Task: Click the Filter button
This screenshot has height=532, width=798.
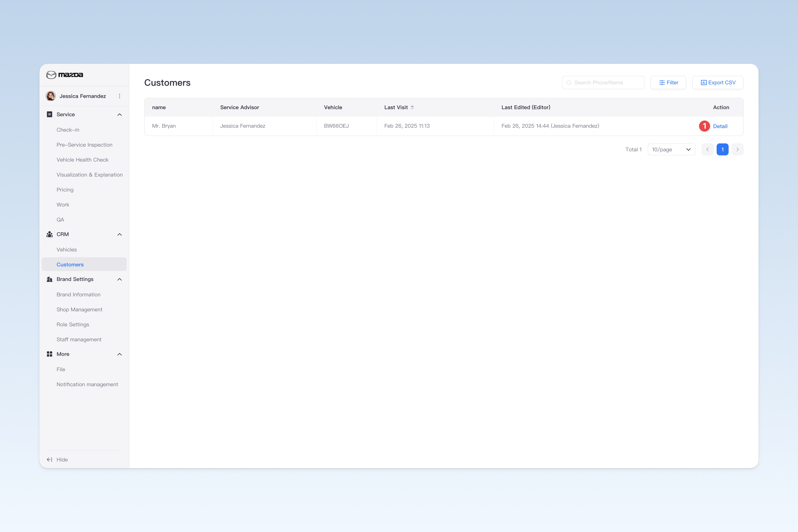Action: pyautogui.click(x=668, y=82)
